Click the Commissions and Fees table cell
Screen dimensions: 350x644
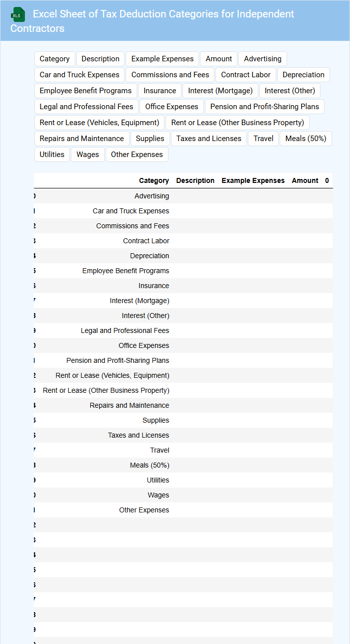[x=133, y=226]
